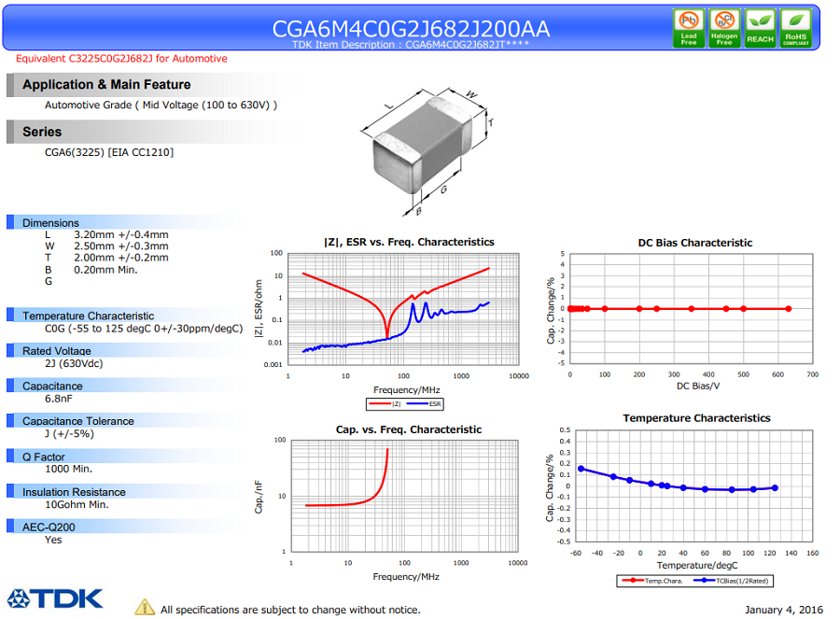Click red Temp.Chara. legend entry
This screenshot has height=619, width=840.
[x=652, y=581]
